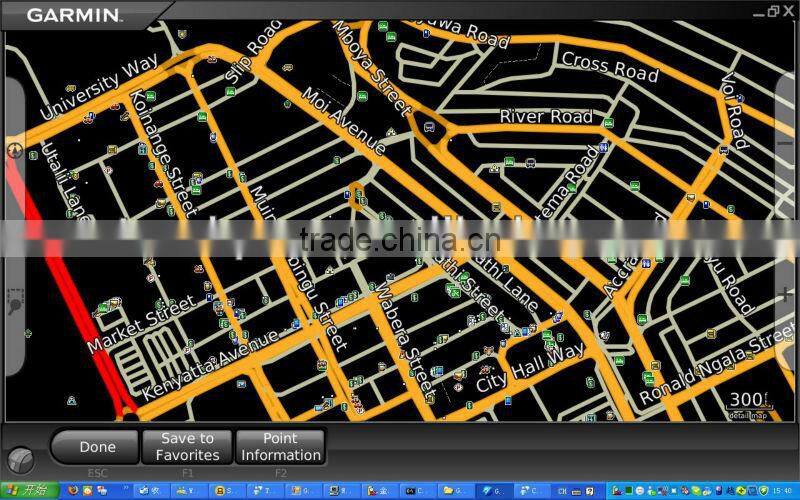Image resolution: width=800 pixels, height=500 pixels.
Task: Click the green lodging icon on Koinange Street
Action: [150, 95]
